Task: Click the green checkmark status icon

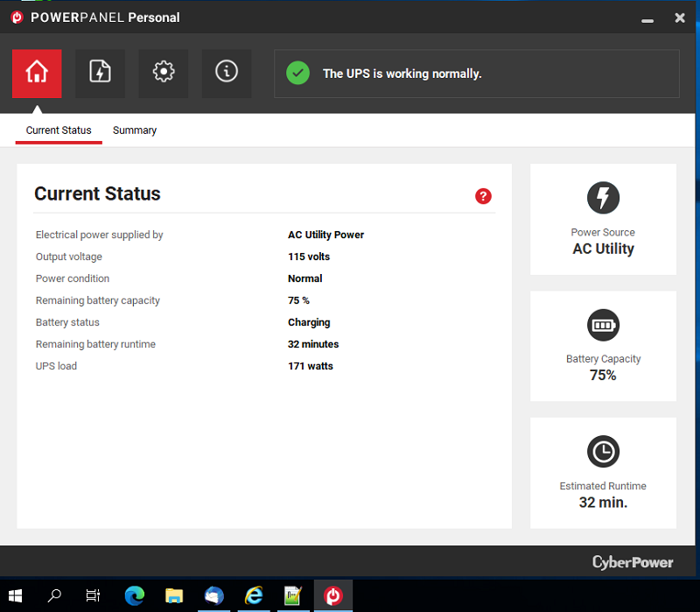Action: pyautogui.click(x=298, y=74)
